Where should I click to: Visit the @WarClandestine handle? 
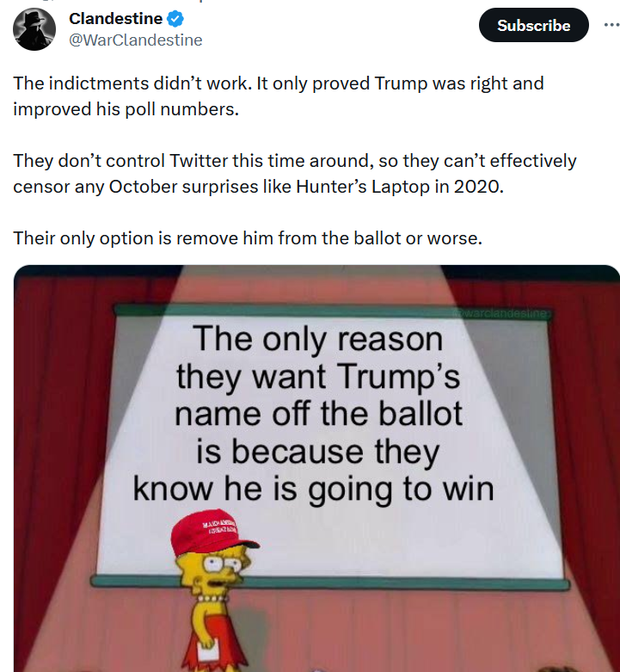[135, 40]
